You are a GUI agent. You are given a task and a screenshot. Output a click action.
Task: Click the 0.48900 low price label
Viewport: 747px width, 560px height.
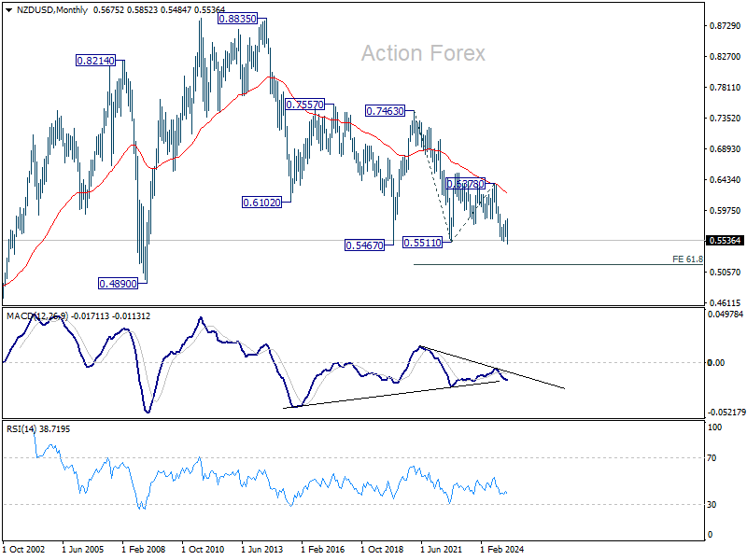119,284
